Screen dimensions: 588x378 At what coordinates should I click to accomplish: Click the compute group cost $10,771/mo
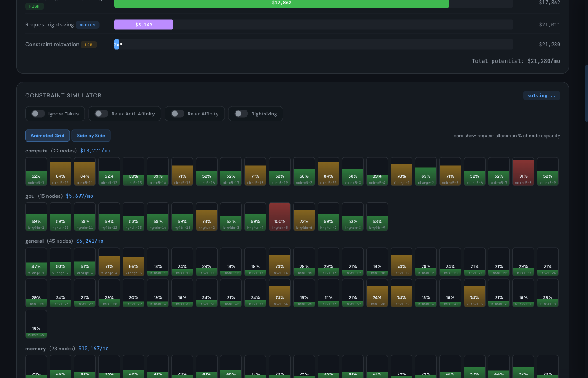coord(95,151)
